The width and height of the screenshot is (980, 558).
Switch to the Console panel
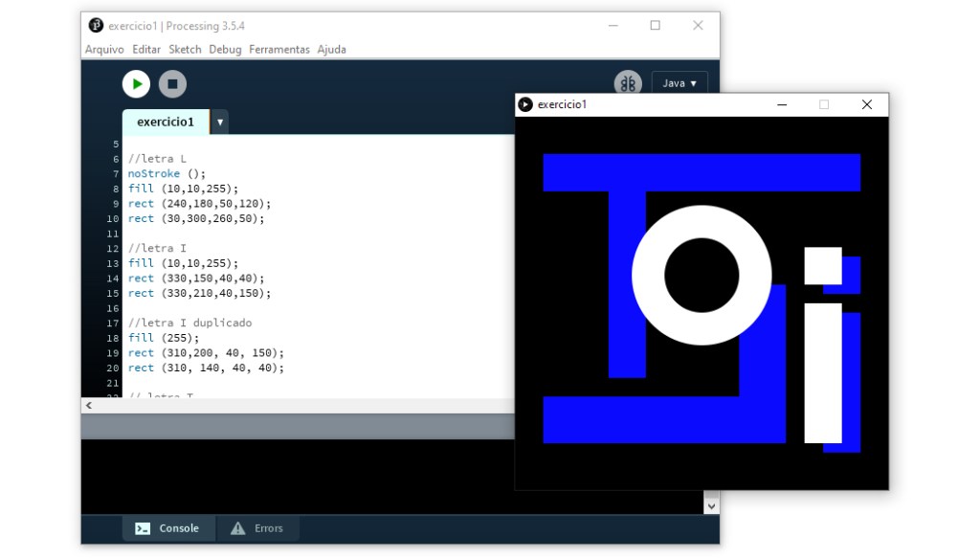coord(168,528)
